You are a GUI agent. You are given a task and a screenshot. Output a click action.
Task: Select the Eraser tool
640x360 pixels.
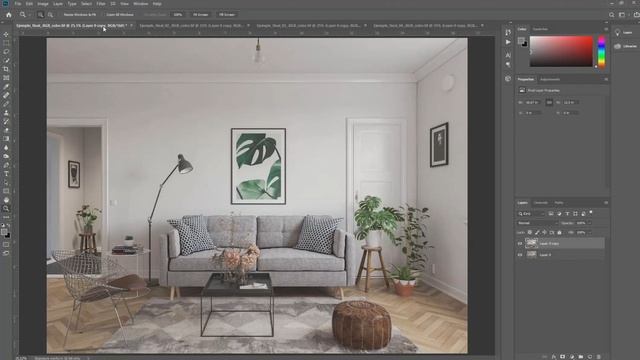tap(6, 130)
